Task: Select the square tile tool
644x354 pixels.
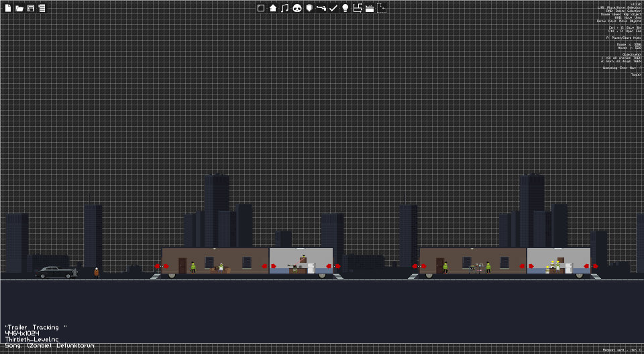Action: coord(261,8)
